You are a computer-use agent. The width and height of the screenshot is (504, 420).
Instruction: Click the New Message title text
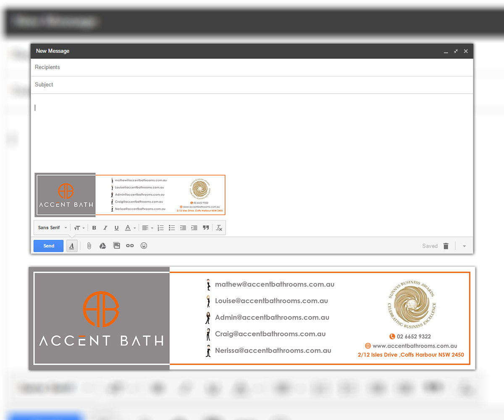pos(52,51)
